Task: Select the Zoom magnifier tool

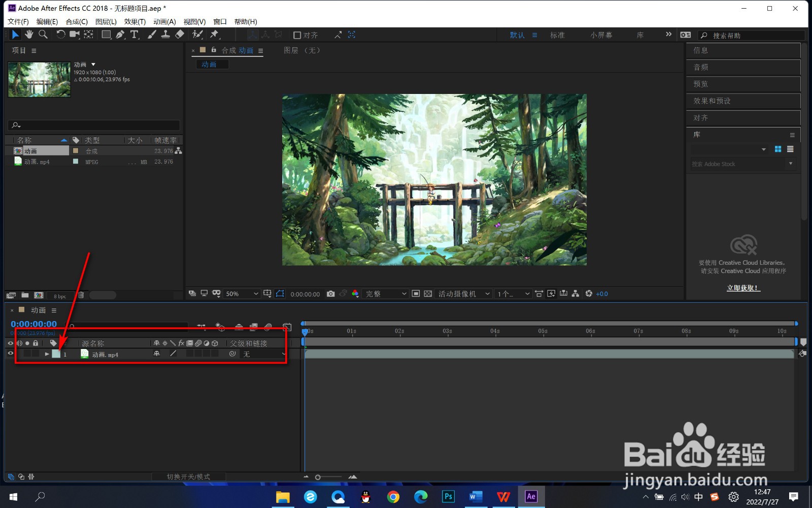Action: coord(43,35)
